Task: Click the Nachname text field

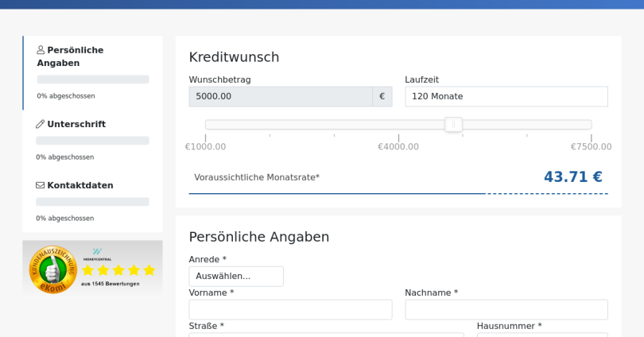Action: point(506,309)
